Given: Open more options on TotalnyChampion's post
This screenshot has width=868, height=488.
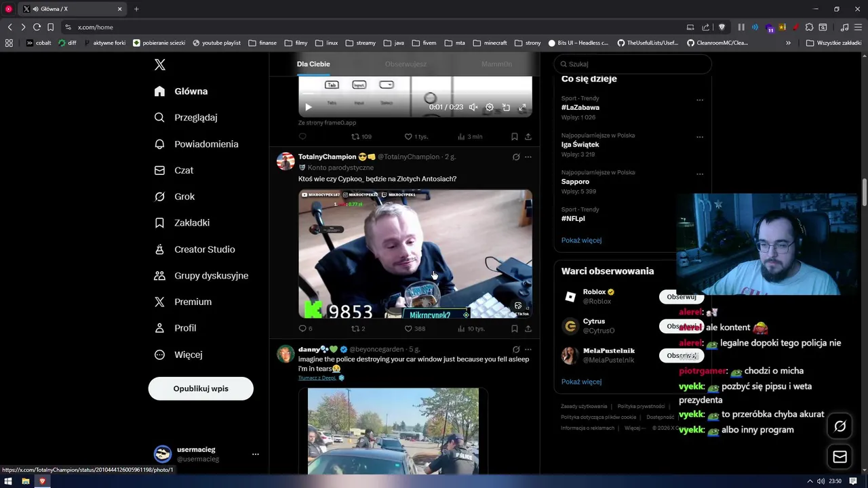Looking at the screenshot, I should [528, 157].
